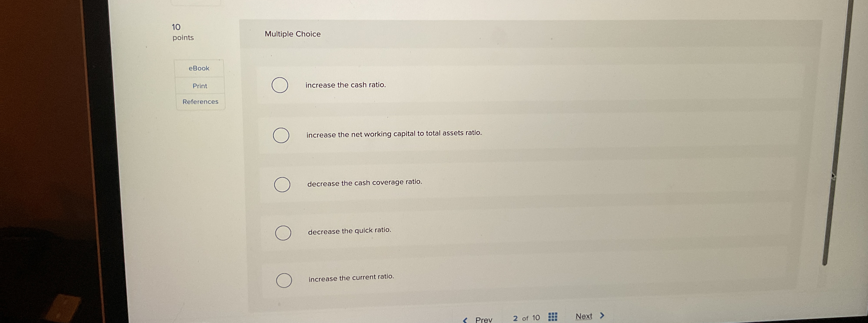The height and width of the screenshot is (323, 868).
Task: Click the right chevron beside Next
Action: (x=602, y=316)
